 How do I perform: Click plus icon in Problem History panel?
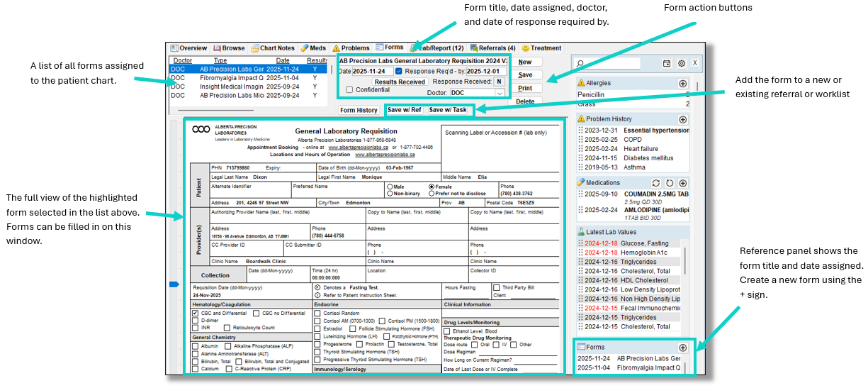[x=682, y=119]
